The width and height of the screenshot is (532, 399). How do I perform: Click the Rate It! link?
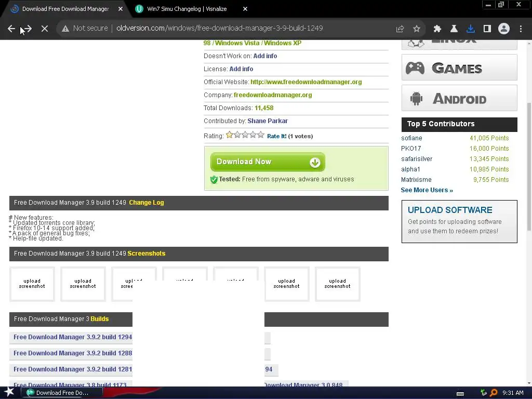pyautogui.click(x=276, y=136)
